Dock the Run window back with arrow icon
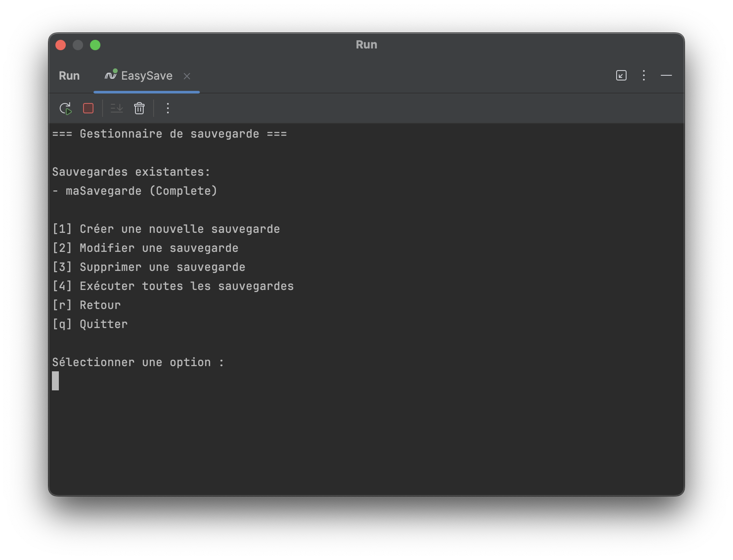The image size is (733, 560). [x=620, y=76]
